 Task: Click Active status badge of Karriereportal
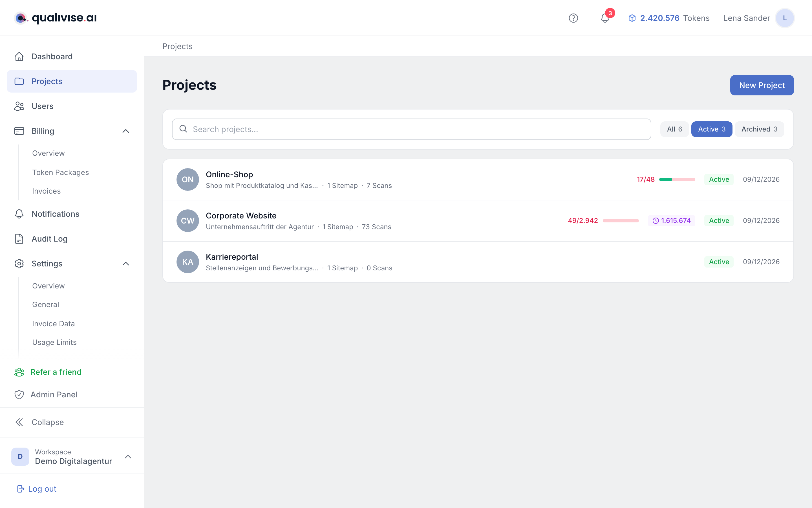(719, 262)
